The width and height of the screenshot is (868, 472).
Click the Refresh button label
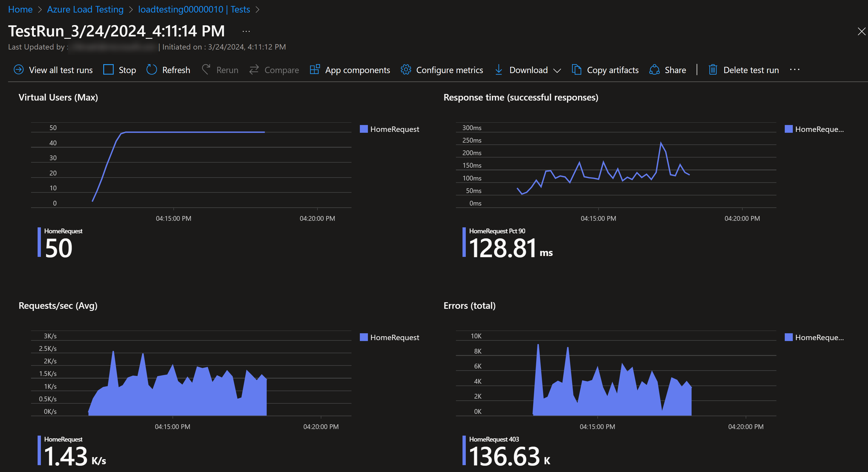tap(176, 70)
